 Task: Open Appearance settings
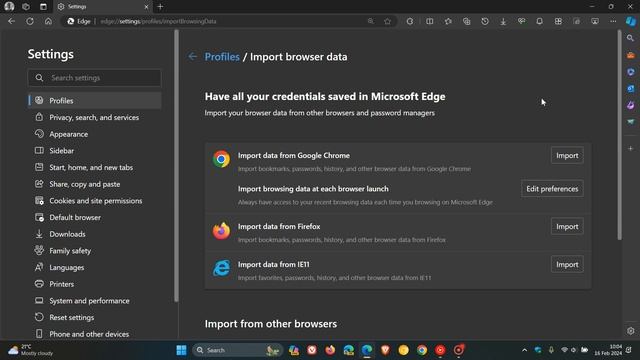pyautogui.click(x=95, y=134)
